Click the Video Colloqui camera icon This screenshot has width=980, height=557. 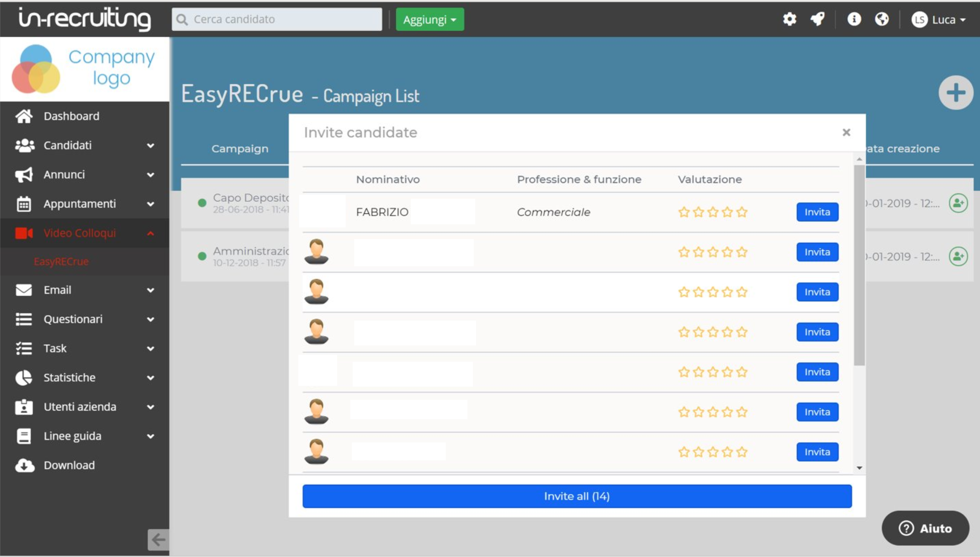[24, 233]
